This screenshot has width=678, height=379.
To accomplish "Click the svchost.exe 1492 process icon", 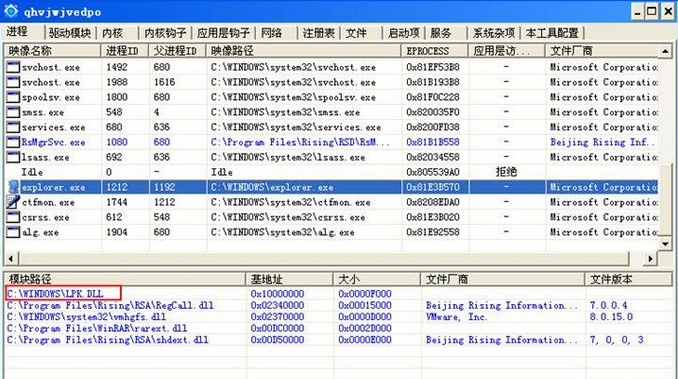I will tap(13, 67).
